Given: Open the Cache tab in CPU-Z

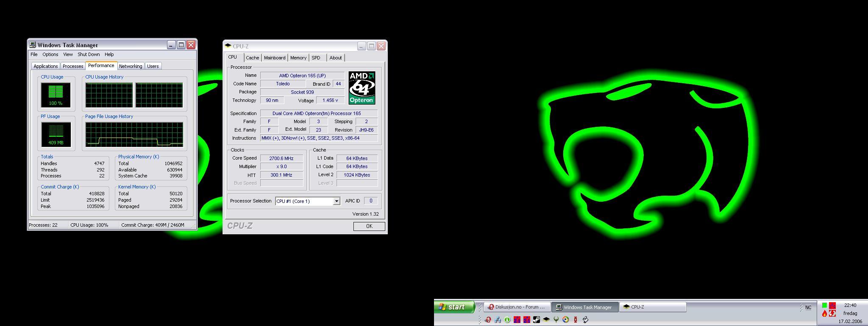Looking at the screenshot, I should click(x=252, y=58).
